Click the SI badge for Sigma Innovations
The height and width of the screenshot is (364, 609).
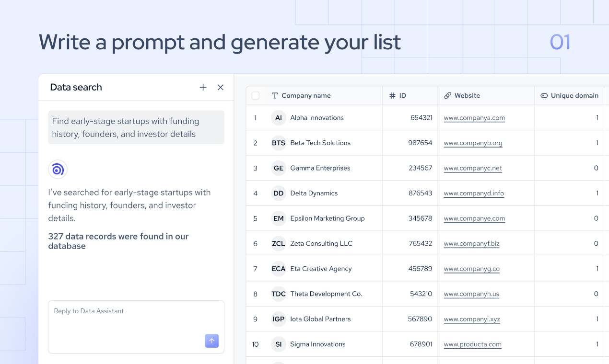[x=279, y=344]
